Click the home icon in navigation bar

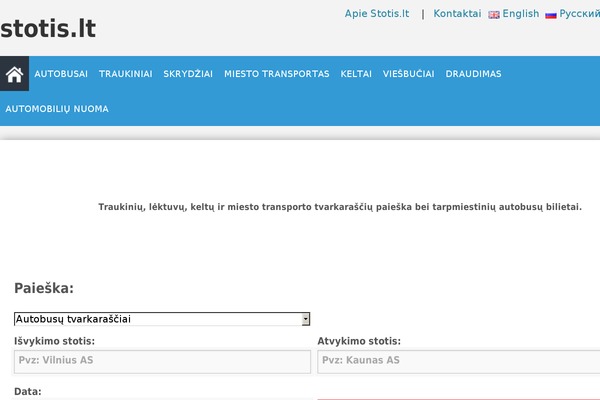pyautogui.click(x=15, y=74)
